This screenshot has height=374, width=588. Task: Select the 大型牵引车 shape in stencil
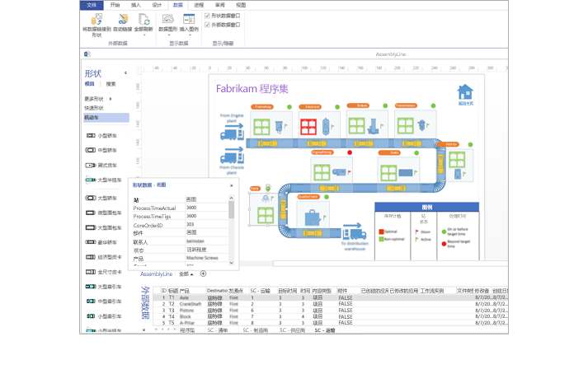click(x=104, y=287)
